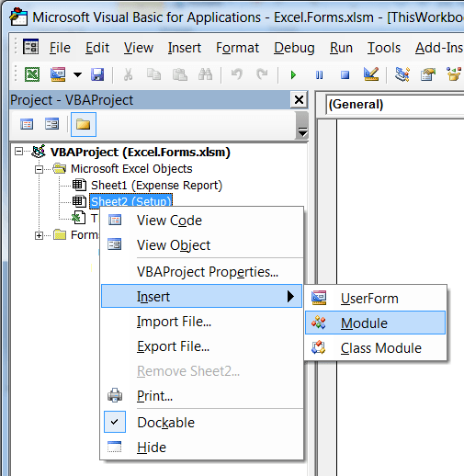Click the View Code icon in Project pane
Screen dimensions: 464x476
[27, 124]
